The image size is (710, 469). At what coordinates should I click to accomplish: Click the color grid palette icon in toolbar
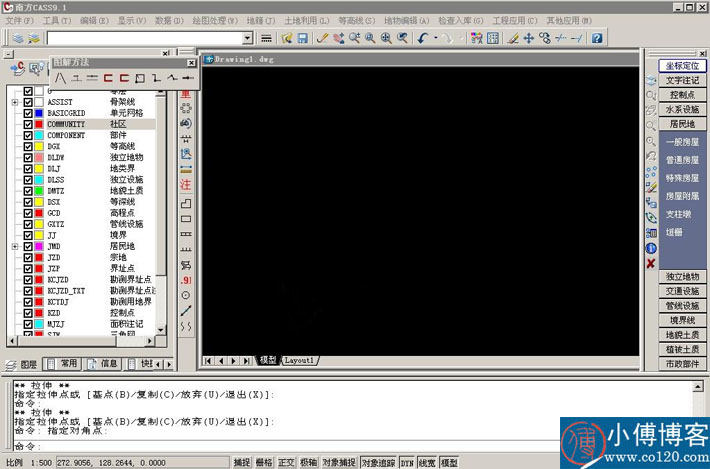[x=476, y=38]
